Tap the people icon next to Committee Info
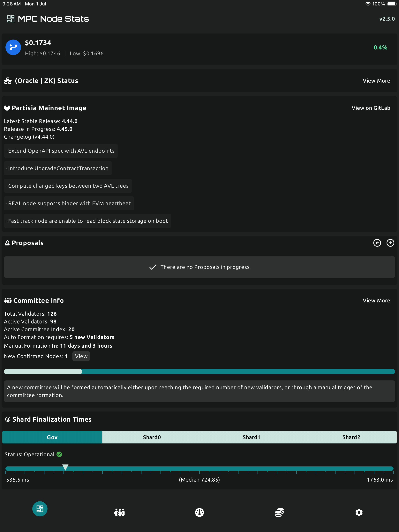The image size is (399, 532). [x=8, y=301]
